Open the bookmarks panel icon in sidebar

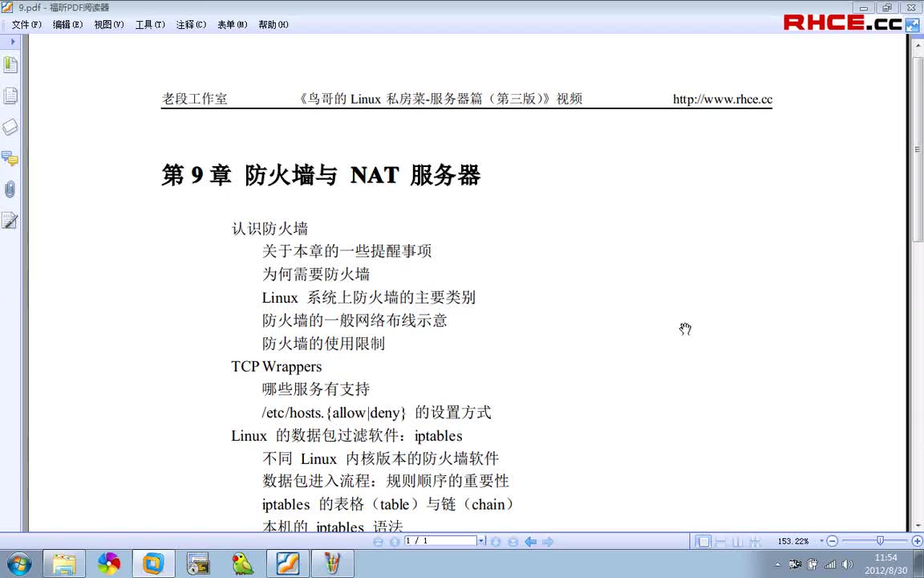point(10,64)
